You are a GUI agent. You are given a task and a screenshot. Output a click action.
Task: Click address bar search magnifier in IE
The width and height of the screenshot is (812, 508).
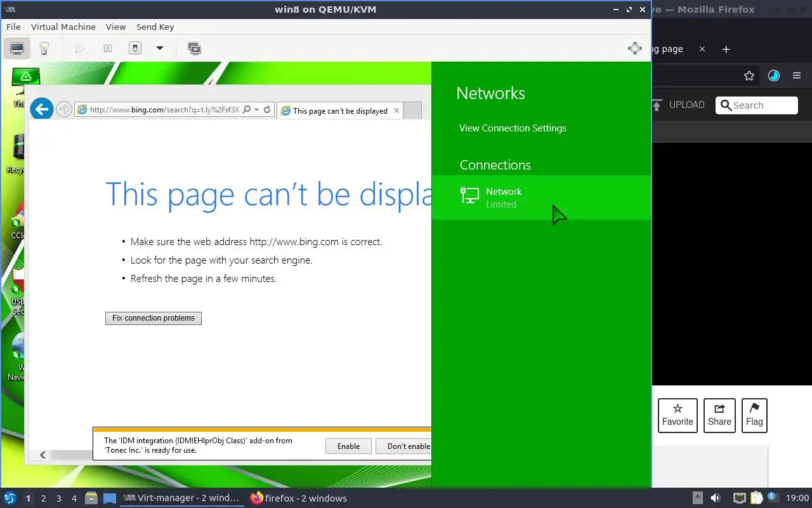247,110
